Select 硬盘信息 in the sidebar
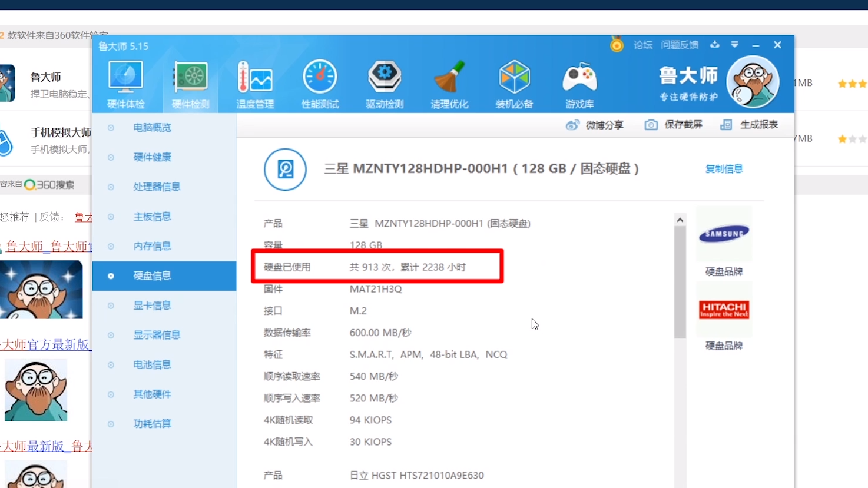The width and height of the screenshot is (868, 488). click(x=164, y=275)
